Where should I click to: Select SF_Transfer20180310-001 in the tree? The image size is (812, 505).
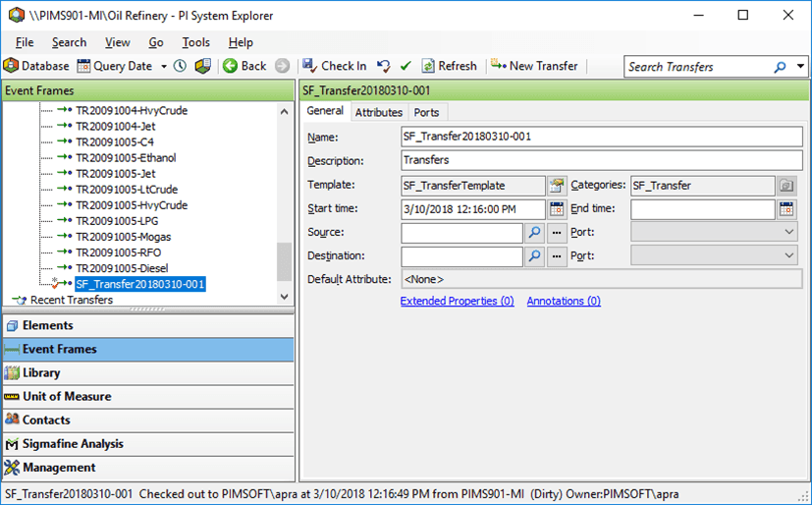[x=139, y=284]
